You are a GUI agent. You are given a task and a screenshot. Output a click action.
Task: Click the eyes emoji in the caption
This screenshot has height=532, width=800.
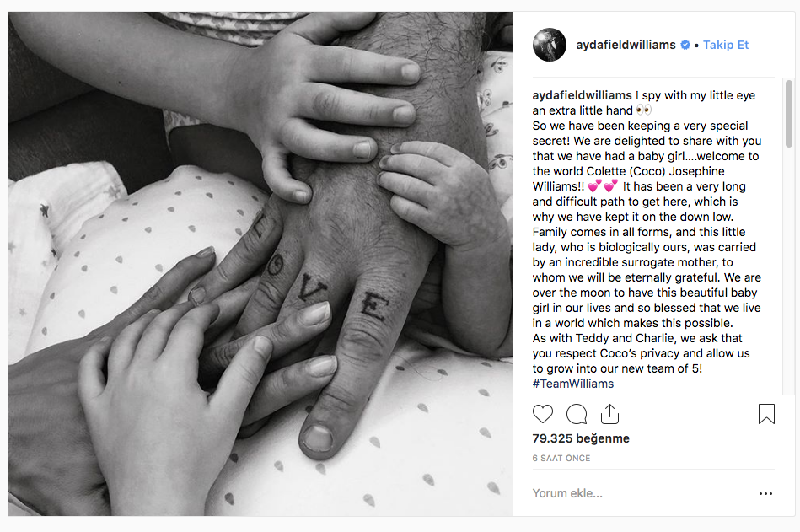(x=644, y=110)
